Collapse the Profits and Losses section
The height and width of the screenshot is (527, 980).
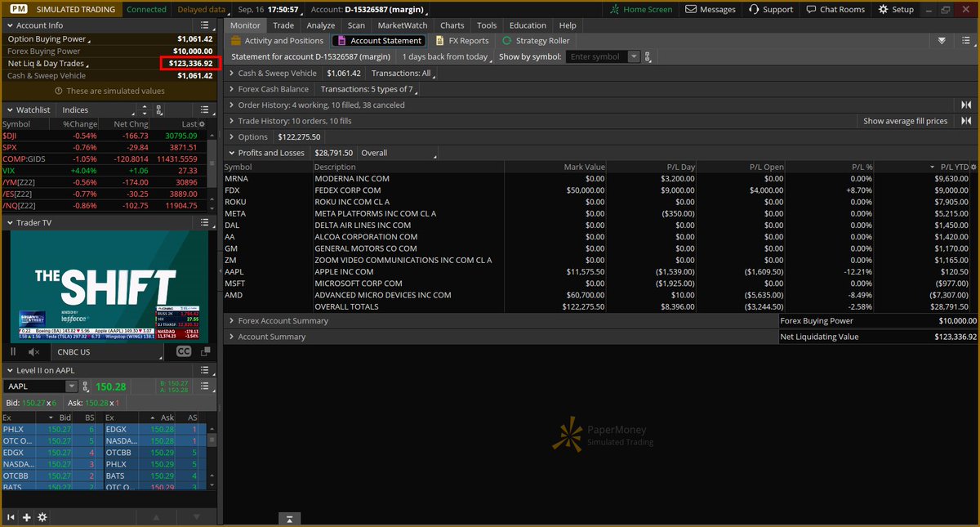[x=232, y=153]
